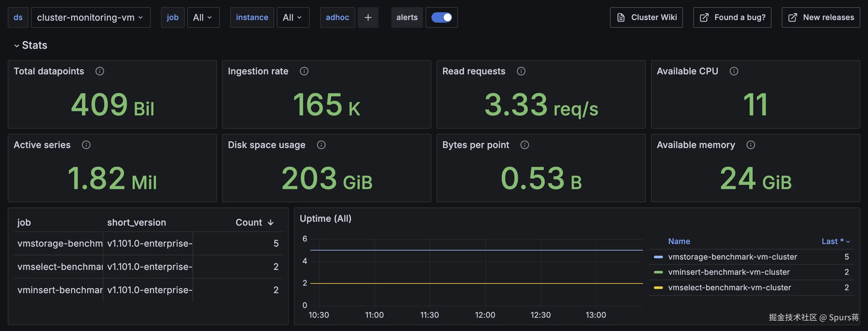Click info icon beside Total datapoints
Viewport: 868px width, 331px height.
[100, 71]
